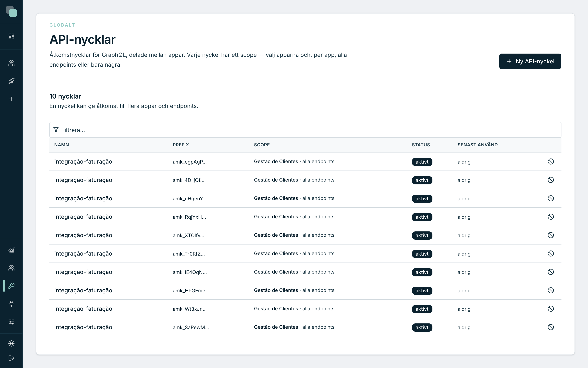This screenshot has width=588, height=368.
Task: Click integração-faturação name in amk_Wt3xJr row
Action: 83,309
